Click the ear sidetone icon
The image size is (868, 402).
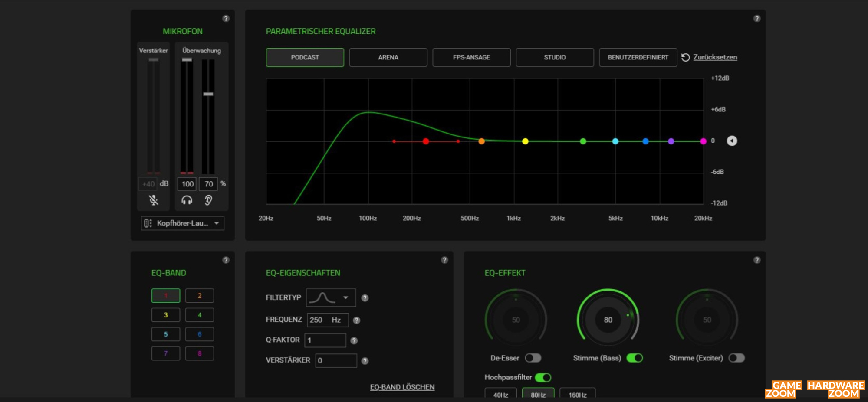click(208, 200)
